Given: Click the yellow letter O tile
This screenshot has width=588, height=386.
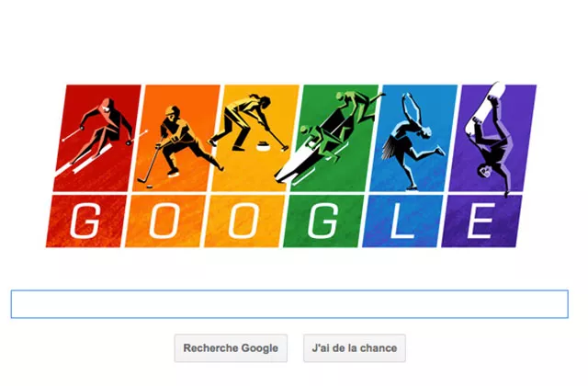Looking at the screenshot, I should [244, 221].
